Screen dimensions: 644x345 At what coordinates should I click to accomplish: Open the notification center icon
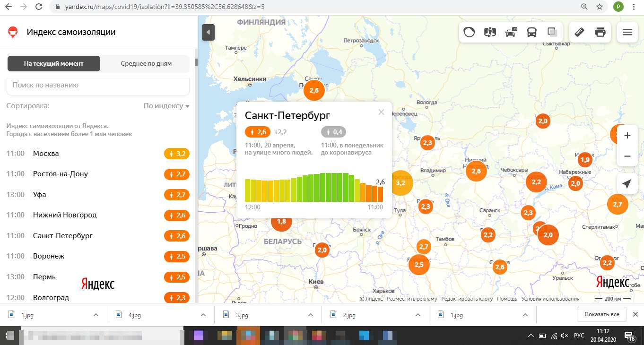coord(630,336)
